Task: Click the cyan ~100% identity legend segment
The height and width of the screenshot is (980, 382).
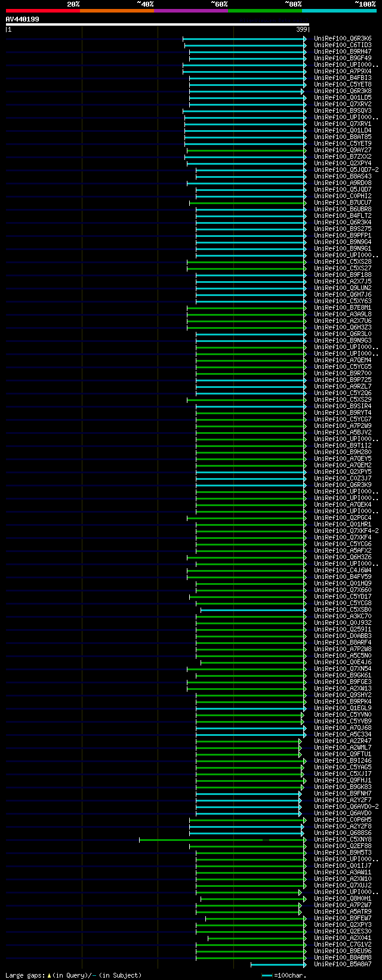Action: coord(339,10)
